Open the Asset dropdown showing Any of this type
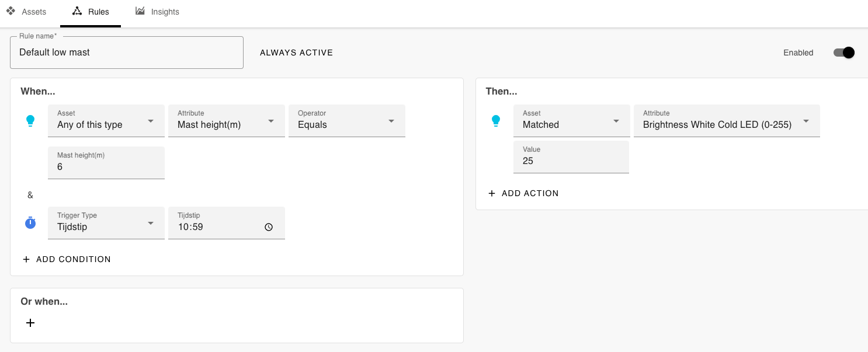The width and height of the screenshot is (868, 352). (106, 121)
